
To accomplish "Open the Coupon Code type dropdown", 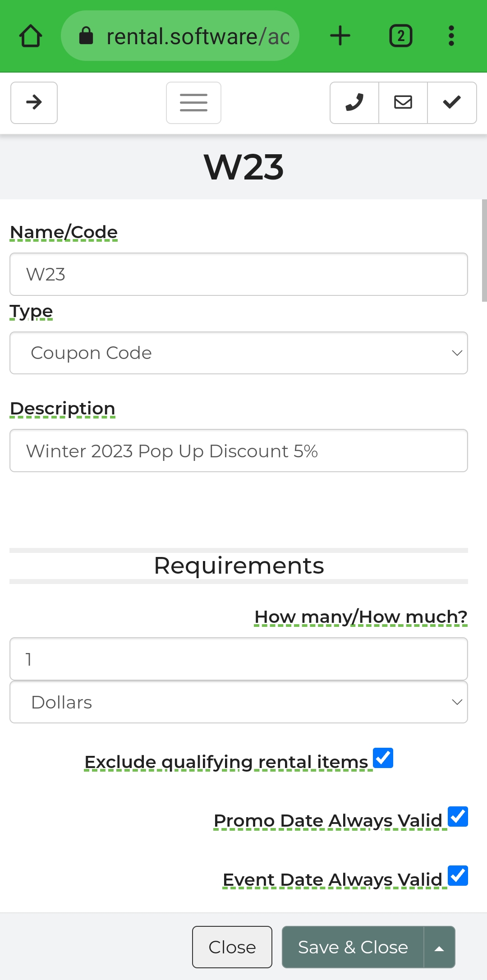I will tap(239, 353).
